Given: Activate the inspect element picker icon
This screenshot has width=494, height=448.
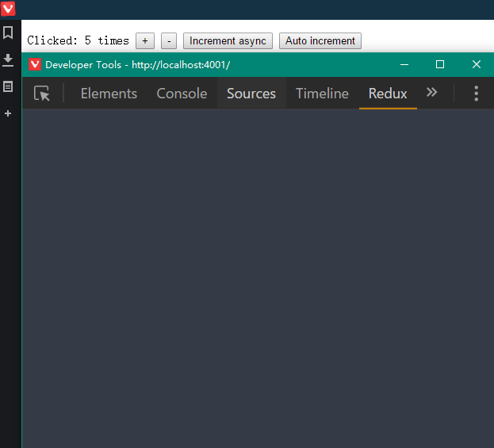Looking at the screenshot, I should pos(42,94).
